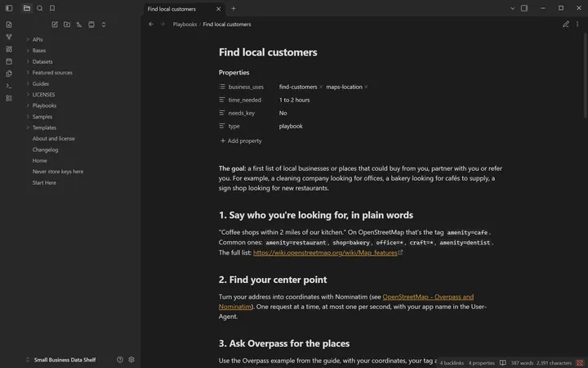Screen dimensions: 588x368
Task: Click the bottom ribbon icon below command palette
Action: (9, 98)
